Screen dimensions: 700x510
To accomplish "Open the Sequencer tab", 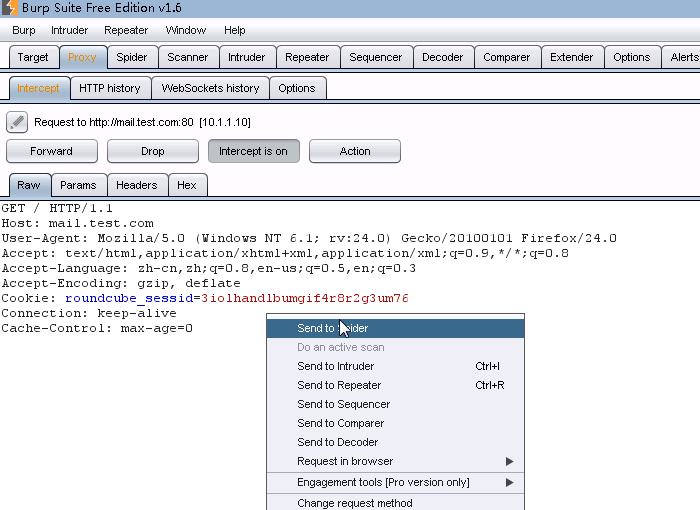I will click(375, 57).
